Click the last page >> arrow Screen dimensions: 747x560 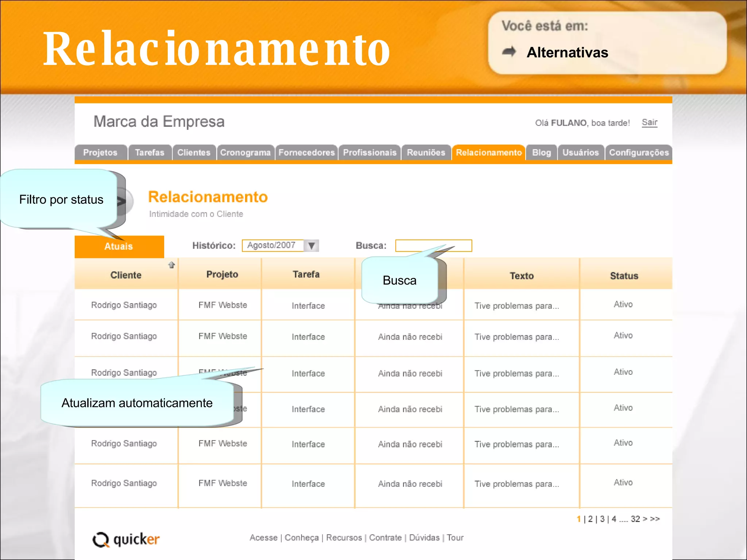point(655,519)
